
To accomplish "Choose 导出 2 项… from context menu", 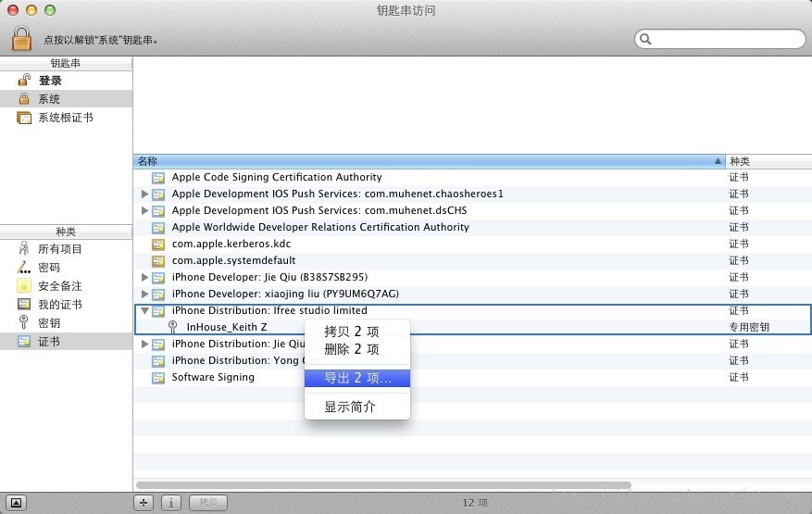I will [x=357, y=378].
